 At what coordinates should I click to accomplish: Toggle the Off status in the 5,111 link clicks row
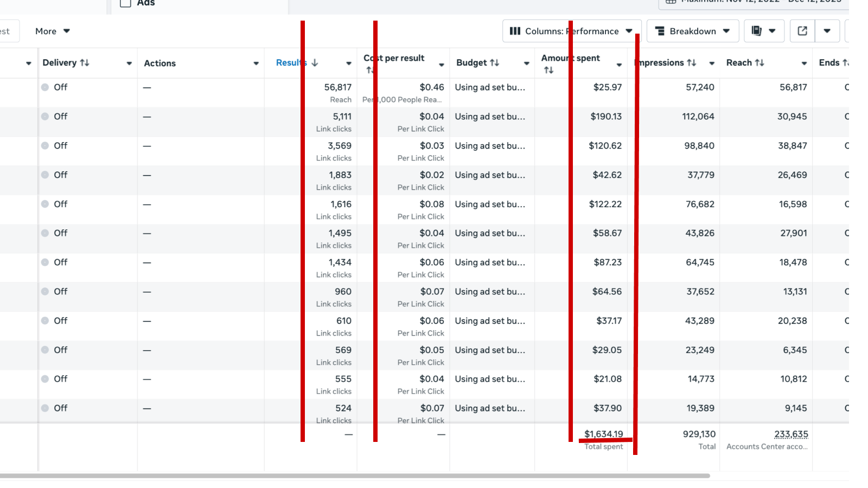45,117
